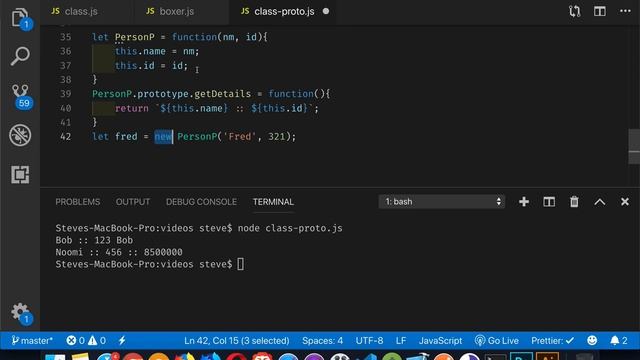Open Ln 42, Col 15 go-to-line indicator

237,340
